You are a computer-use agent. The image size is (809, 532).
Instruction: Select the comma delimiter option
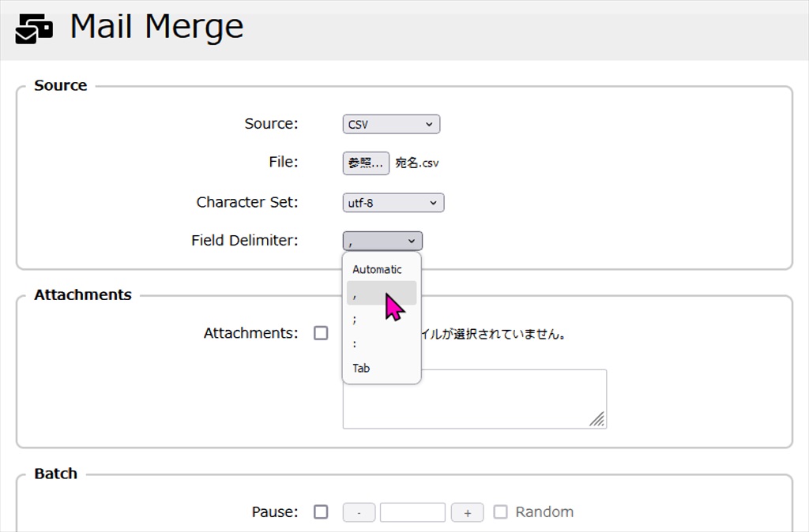[x=381, y=294]
